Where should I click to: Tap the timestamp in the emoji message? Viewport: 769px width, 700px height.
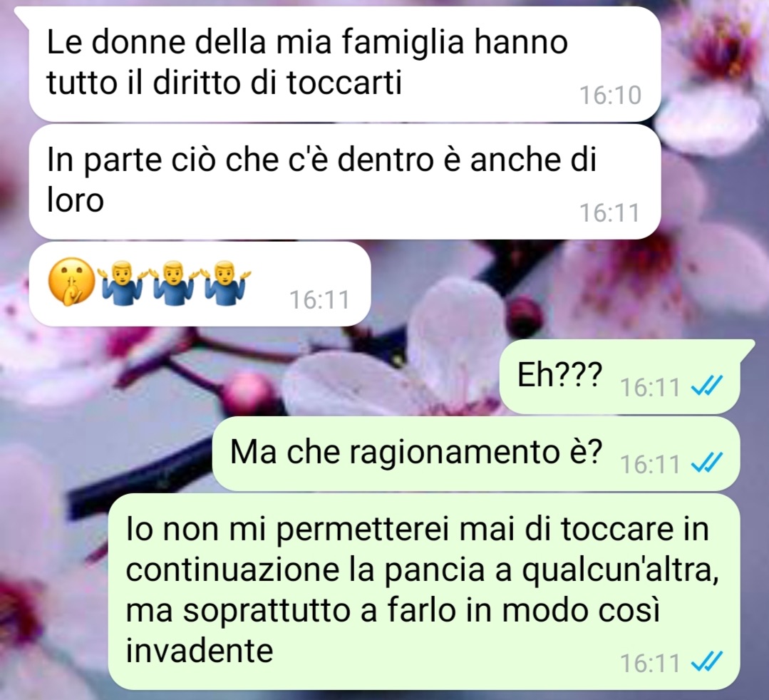pyautogui.click(x=320, y=299)
